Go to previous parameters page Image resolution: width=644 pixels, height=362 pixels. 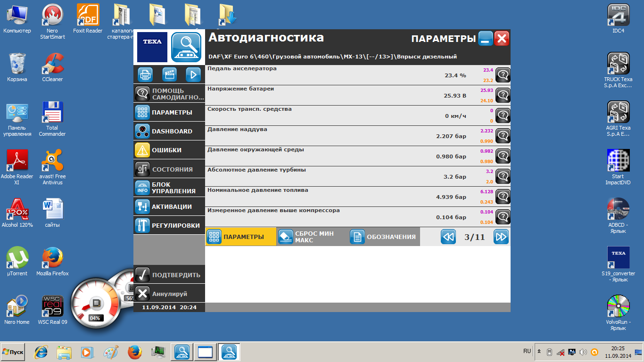pos(448,237)
